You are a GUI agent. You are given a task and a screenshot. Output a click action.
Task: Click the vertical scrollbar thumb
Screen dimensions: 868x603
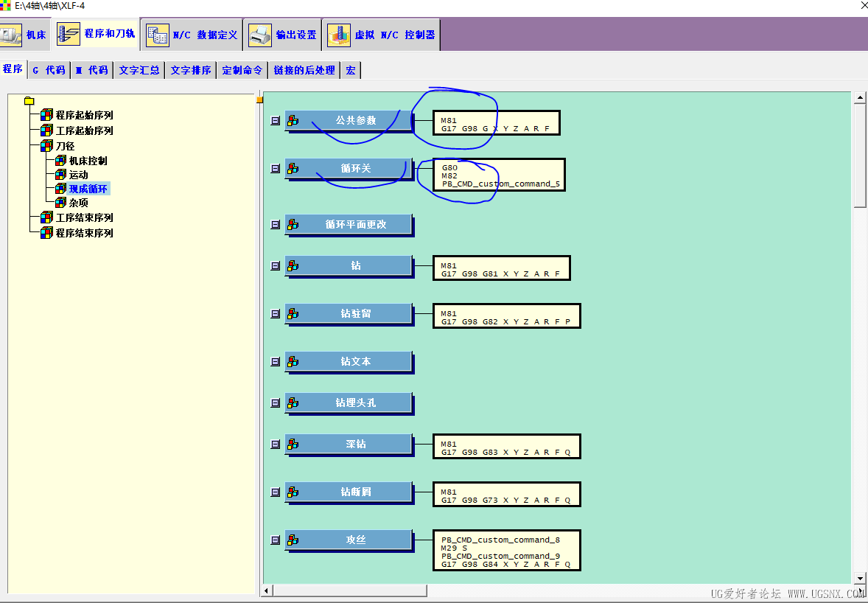[x=860, y=156]
